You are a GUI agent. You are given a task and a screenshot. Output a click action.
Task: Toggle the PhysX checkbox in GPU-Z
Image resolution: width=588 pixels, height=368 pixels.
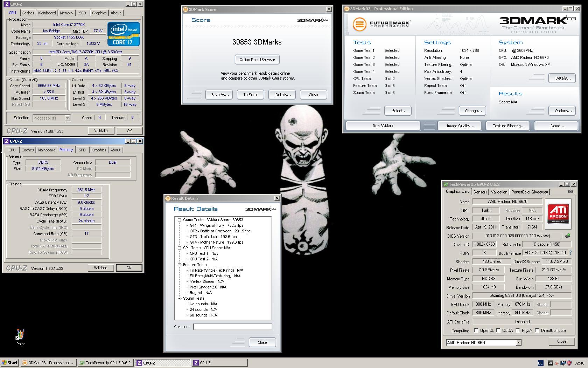point(518,330)
